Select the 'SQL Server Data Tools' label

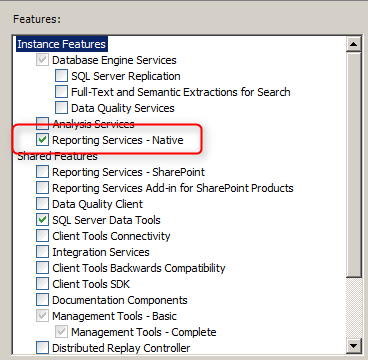(106, 220)
